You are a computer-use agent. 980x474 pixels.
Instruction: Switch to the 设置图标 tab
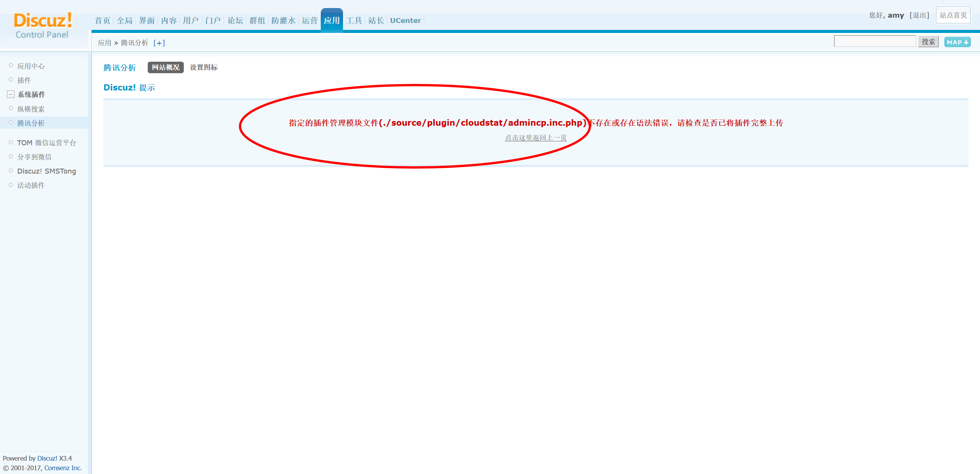pos(204,67)
